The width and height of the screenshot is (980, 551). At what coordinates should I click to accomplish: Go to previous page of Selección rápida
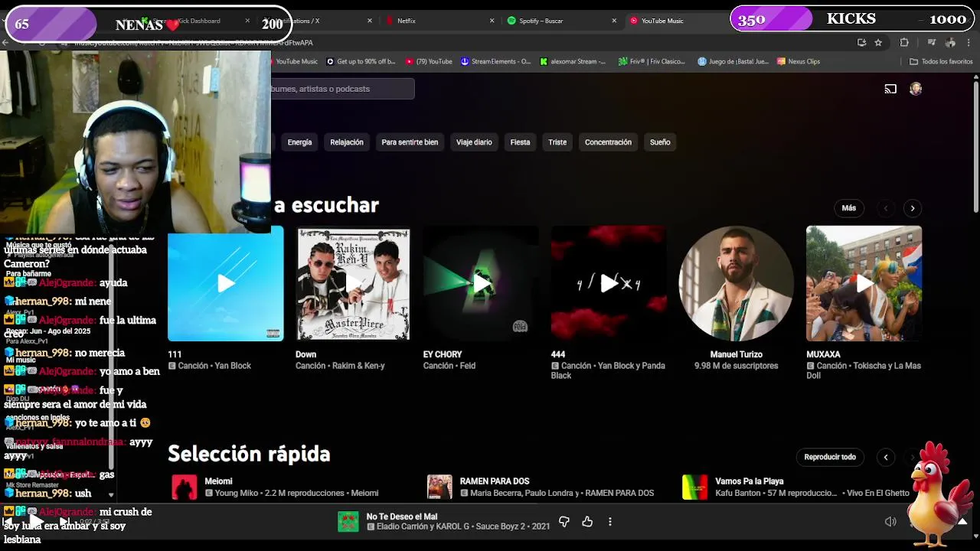point(886,457)
